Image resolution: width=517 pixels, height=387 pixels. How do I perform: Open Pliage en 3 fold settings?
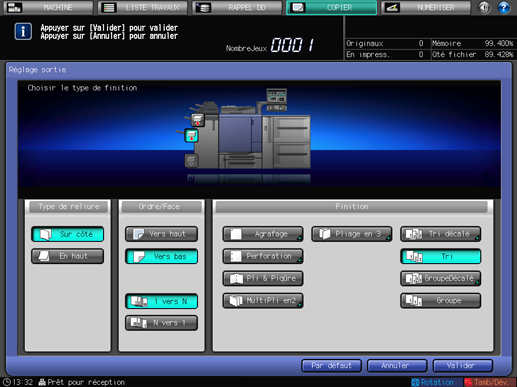pos(352,234)
